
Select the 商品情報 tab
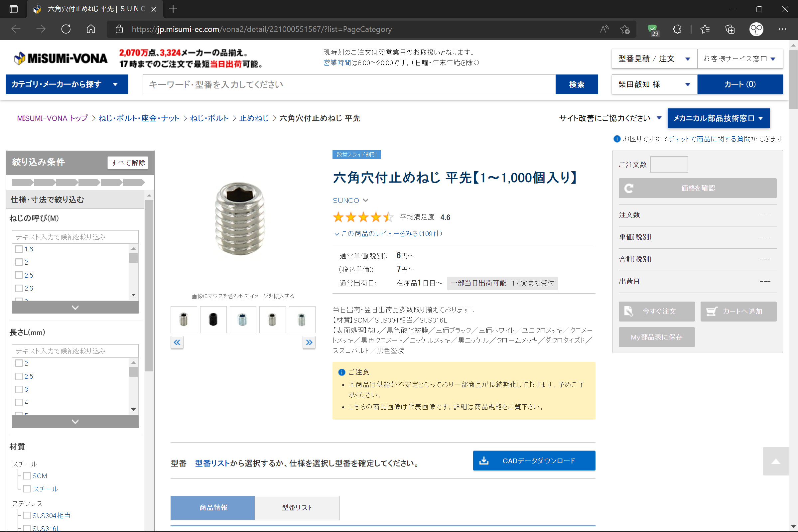213,508
